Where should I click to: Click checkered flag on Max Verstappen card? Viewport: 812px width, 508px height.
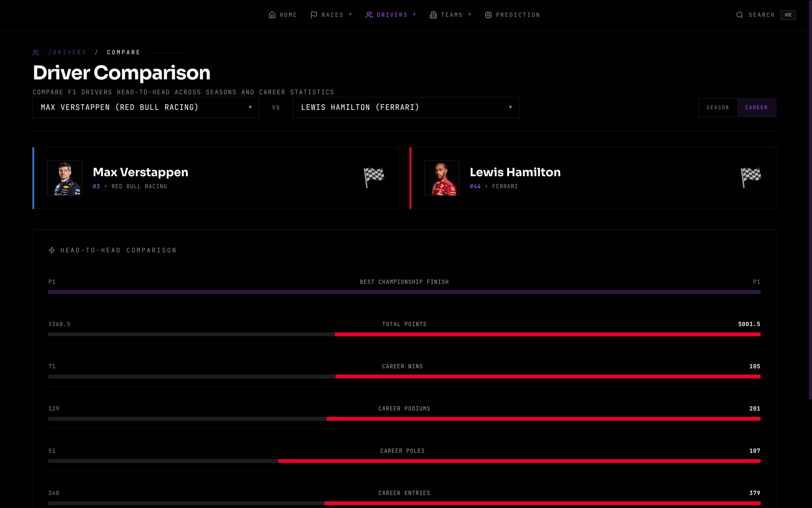(x=374, y=178)
